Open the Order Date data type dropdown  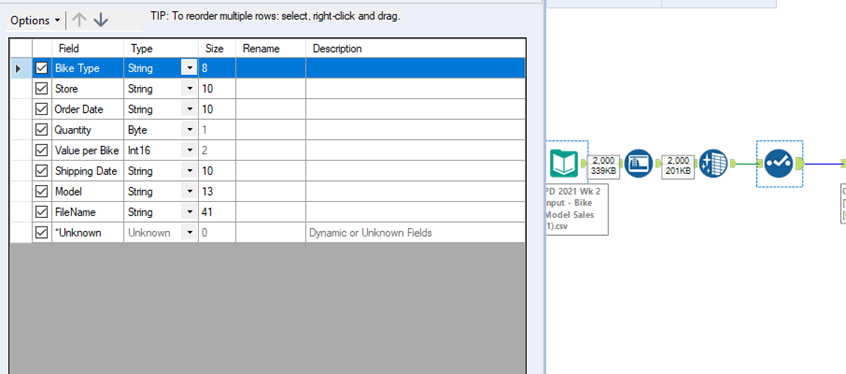click(x=189, y=109)
